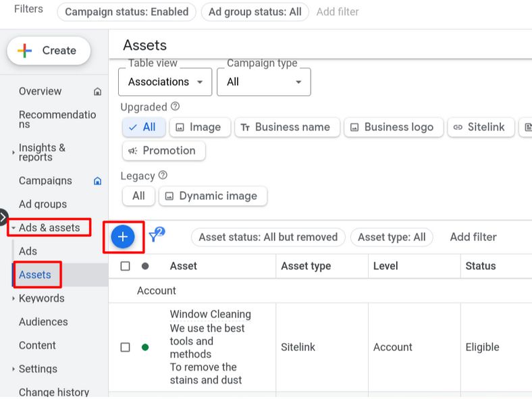This screenshot has width=532, height=399.
Task: Open the filter funnel icon
Action: [155, 236]
